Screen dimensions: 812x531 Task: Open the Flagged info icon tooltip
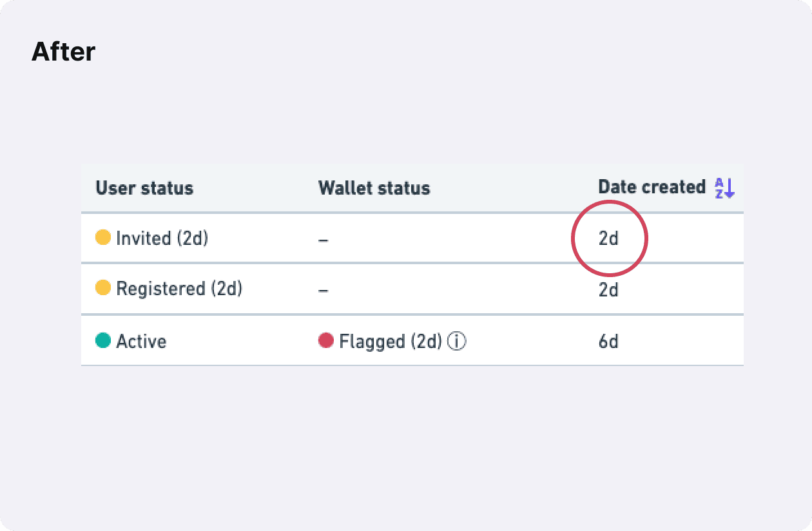point(456,341)
